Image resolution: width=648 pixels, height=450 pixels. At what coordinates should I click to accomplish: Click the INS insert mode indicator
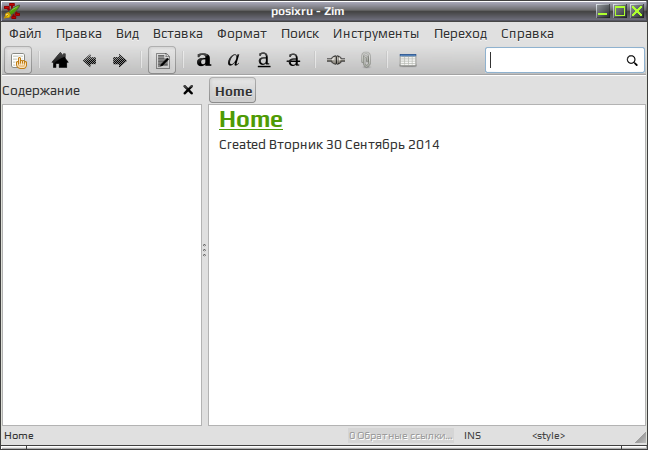472,436
